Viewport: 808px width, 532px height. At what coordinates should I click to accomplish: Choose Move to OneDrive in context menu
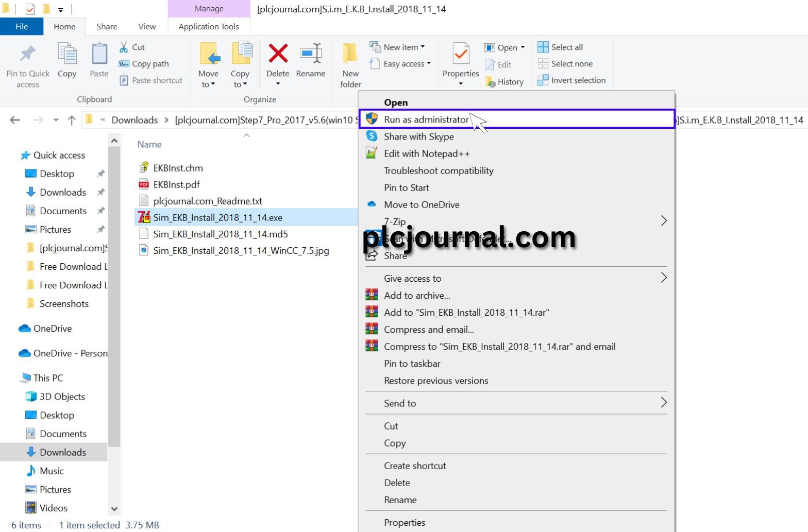516,204
